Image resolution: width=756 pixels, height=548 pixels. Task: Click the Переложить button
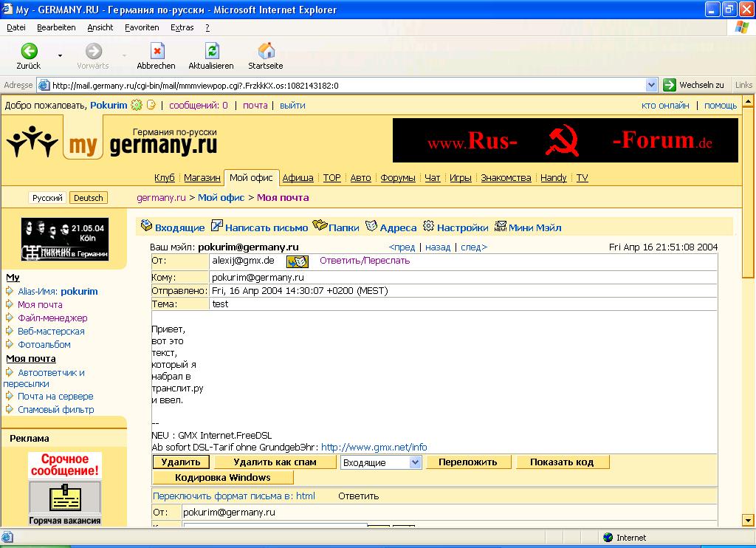pos(467,462)
